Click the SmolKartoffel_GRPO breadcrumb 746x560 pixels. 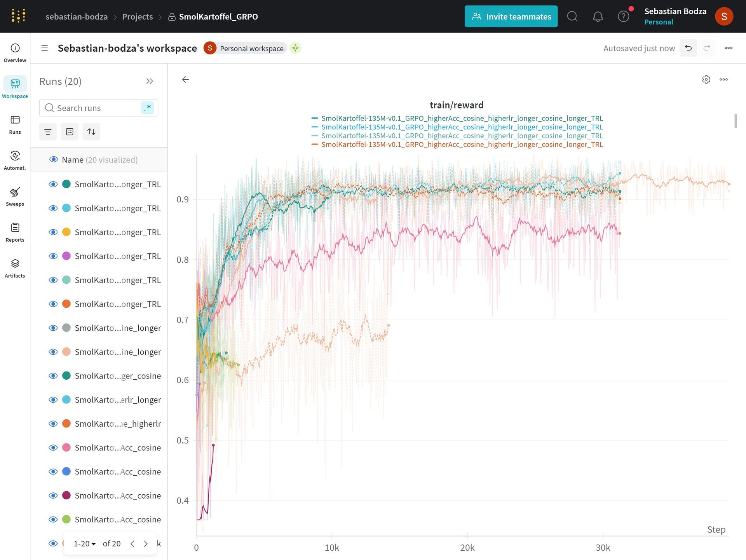coord(218,17)
